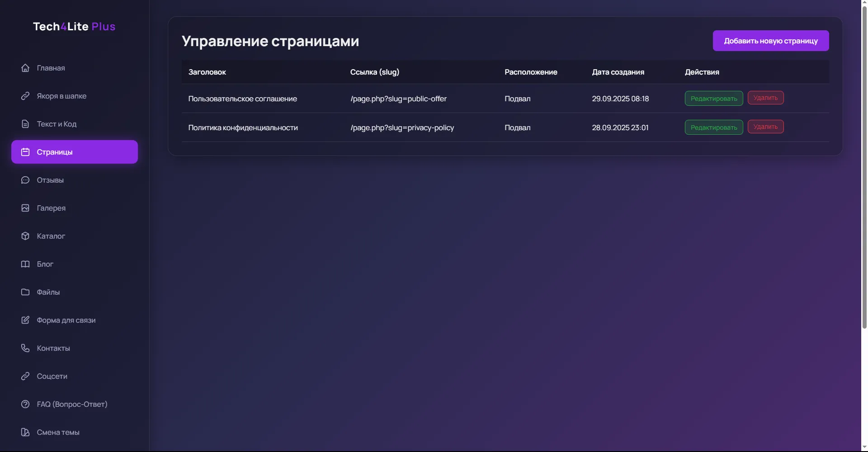Click the box icon next to Каталог
The height and width of the screenshot is (452, 868).
coord(25,236)
